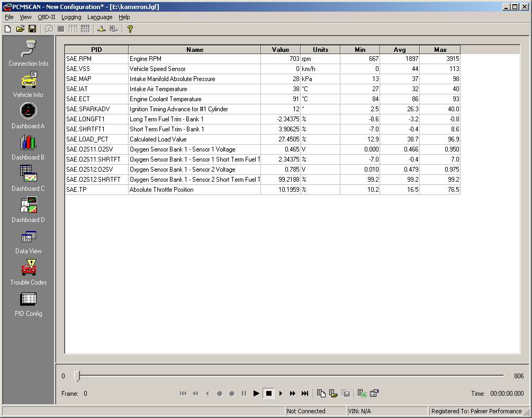This screenshot has height=418, width=532.
Task: Open the View menu
Action: coord(25,17)
